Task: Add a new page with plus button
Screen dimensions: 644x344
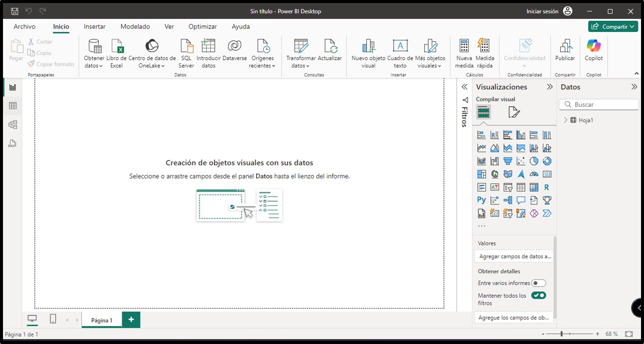Action: tap(131, 320)
